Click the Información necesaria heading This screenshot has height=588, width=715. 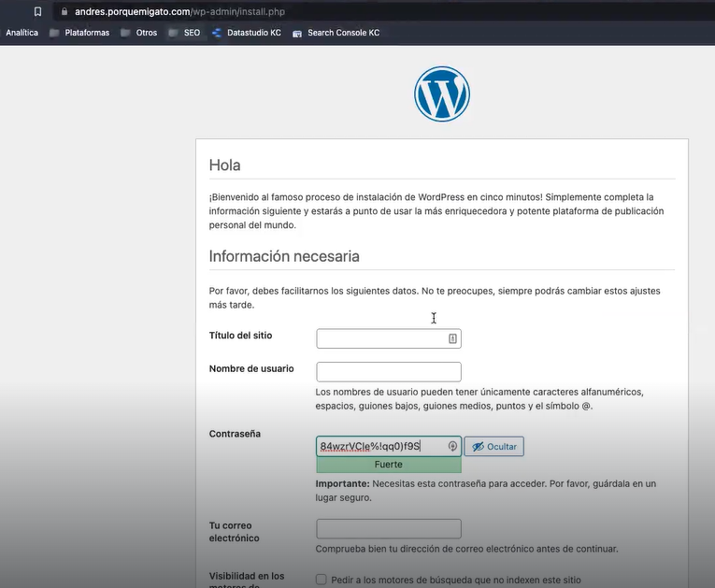coord(284,256)
